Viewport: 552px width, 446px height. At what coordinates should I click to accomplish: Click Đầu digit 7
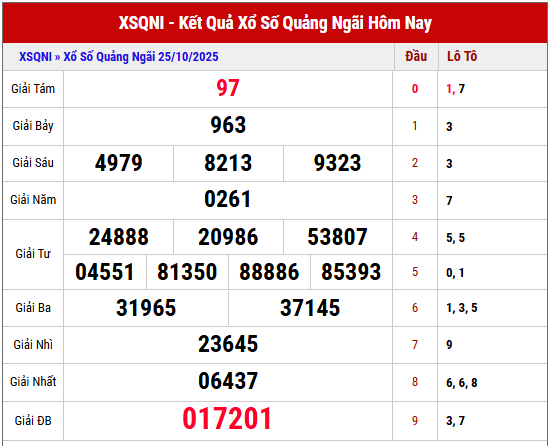(415, 344)
